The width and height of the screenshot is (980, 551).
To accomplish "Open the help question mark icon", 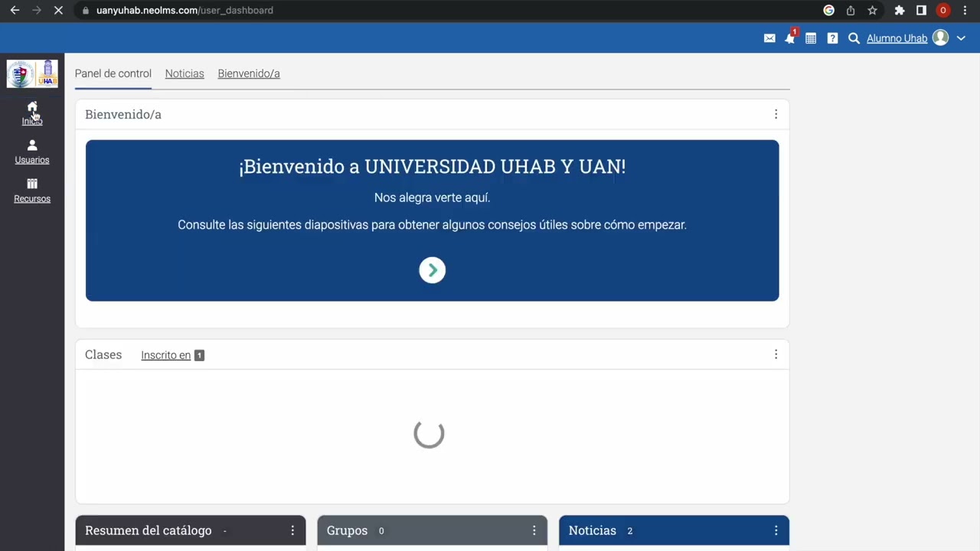I will coord(832,38).
